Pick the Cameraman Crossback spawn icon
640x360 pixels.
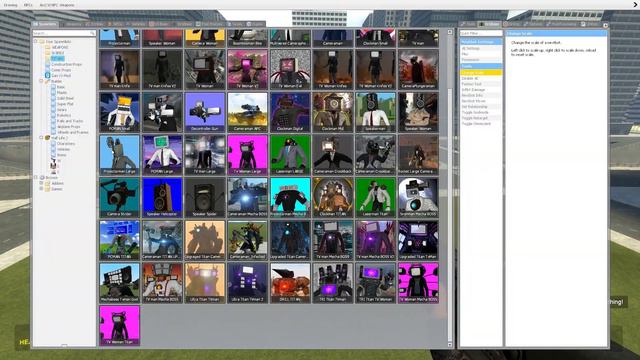(x=333, y=155)
